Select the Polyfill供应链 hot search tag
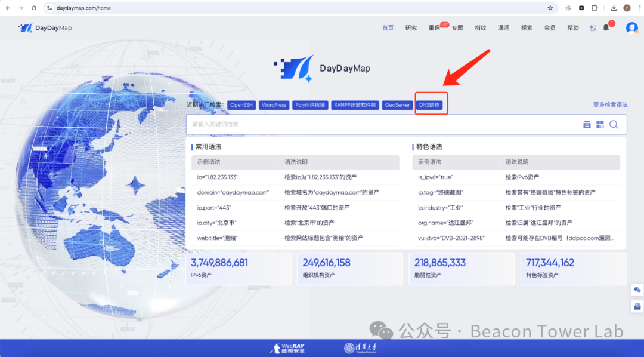Screen dimensions: 644x357 (310, 105)
